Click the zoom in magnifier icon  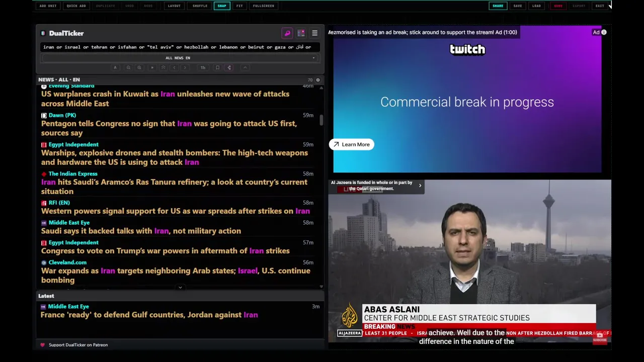(x=139, y=67)
